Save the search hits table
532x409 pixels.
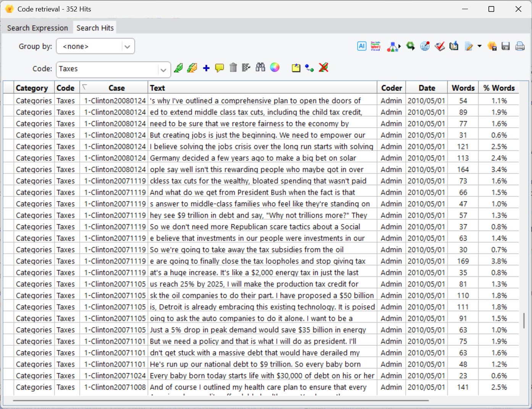coord(506,46)
